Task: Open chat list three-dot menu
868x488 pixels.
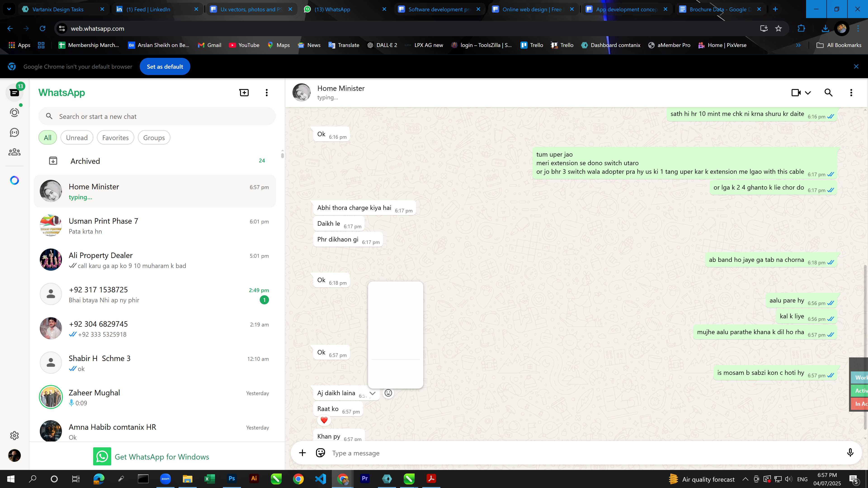Action: (x=267, y=93)
